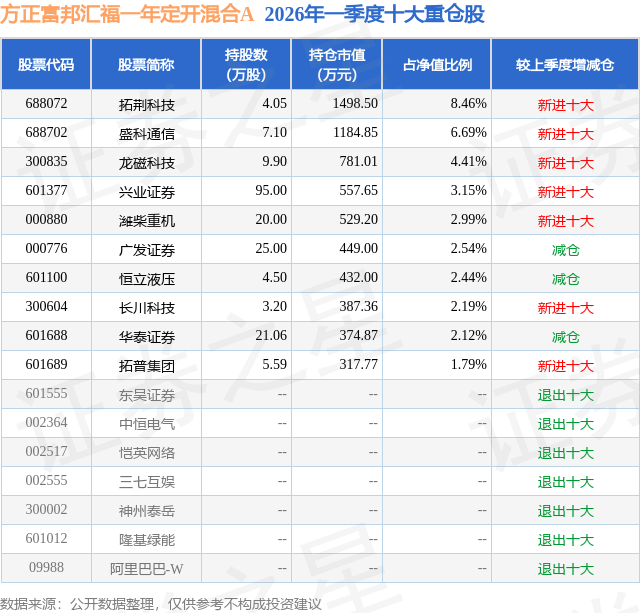This screenshot has width=640, height=613.
Task: Click the 2026年一季度十大重仓股 heading
Action: (374, 14)
